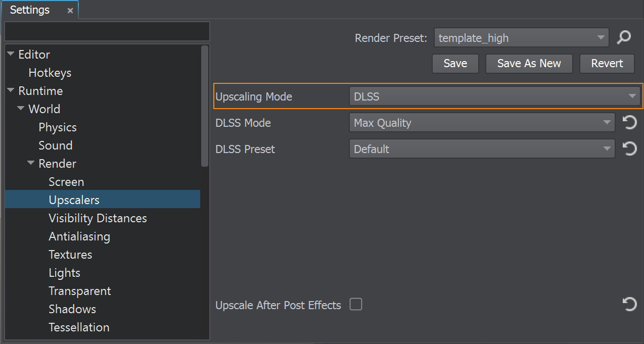This screenshot has width=644, height=344.
Task: Click the Render Preset label
Action: [391, 38]
